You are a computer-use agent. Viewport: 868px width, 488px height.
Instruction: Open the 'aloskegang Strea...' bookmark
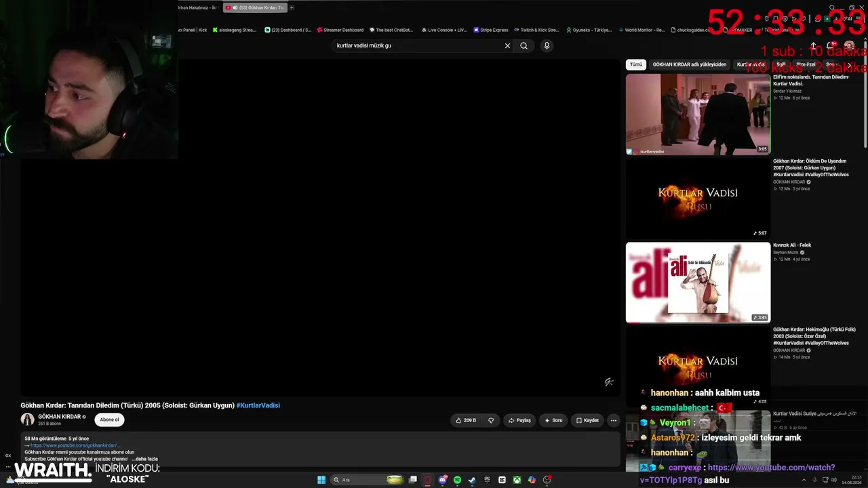tap(235, 30)
